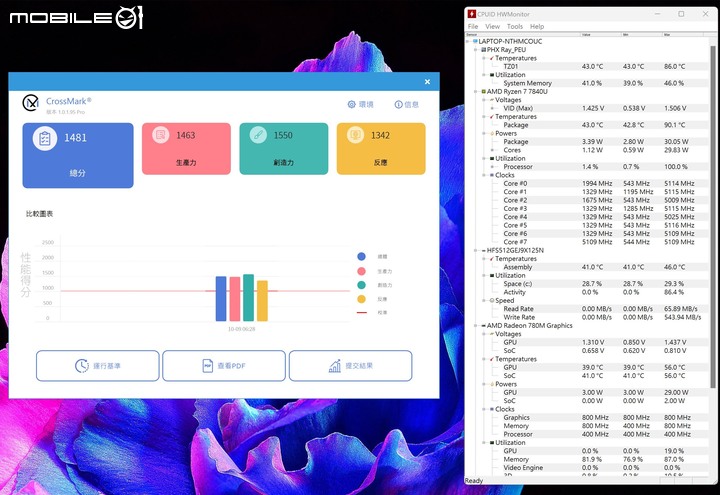Select the Write Rate row
Viewport: 720px width, 495px height.
coord(587,317)
